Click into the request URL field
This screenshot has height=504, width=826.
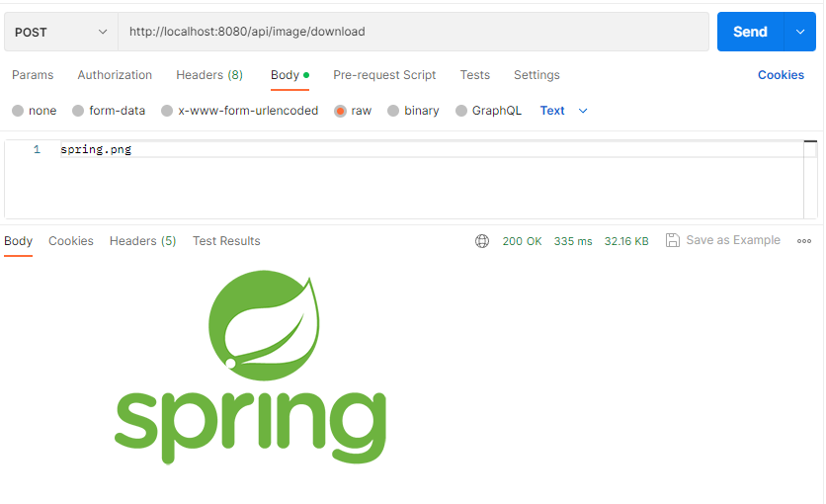pyautogui.click(x=414, y=33)
